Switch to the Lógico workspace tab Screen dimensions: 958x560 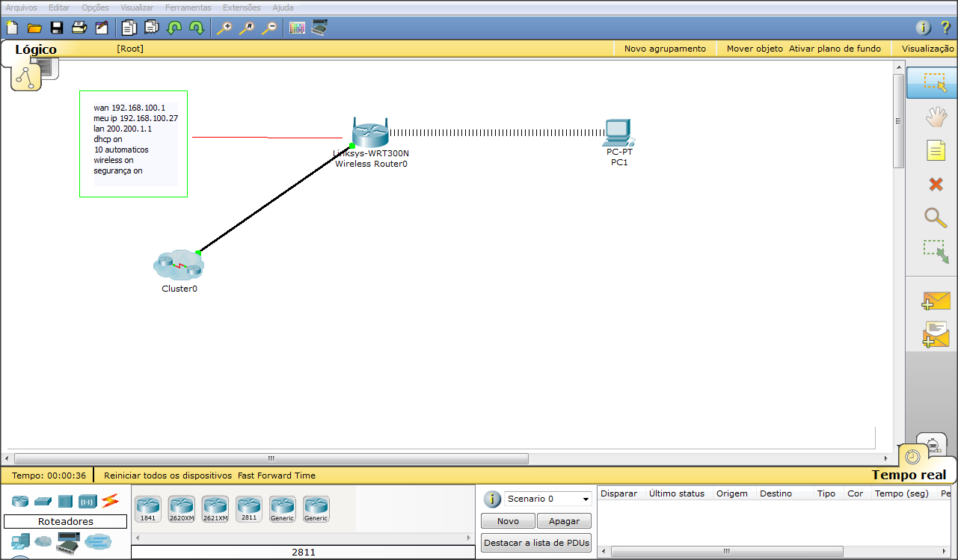pos(36,49)
